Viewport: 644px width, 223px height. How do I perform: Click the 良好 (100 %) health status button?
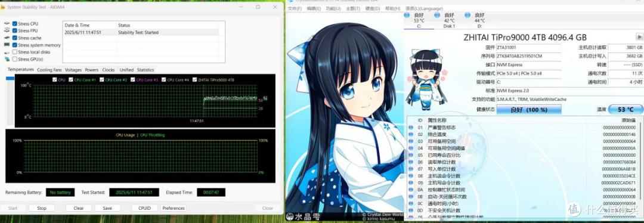pos(529,110)
